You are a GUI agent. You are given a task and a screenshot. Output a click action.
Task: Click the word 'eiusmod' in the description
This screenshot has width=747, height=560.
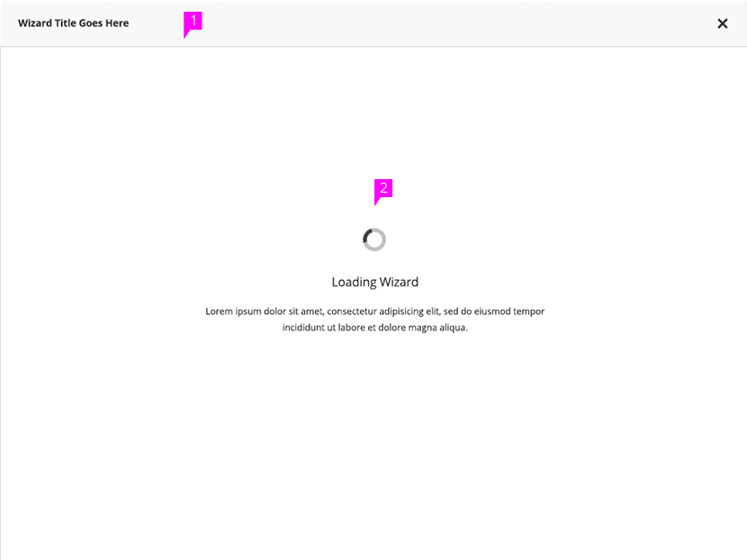pyautogui.click(x=492, y=312)
